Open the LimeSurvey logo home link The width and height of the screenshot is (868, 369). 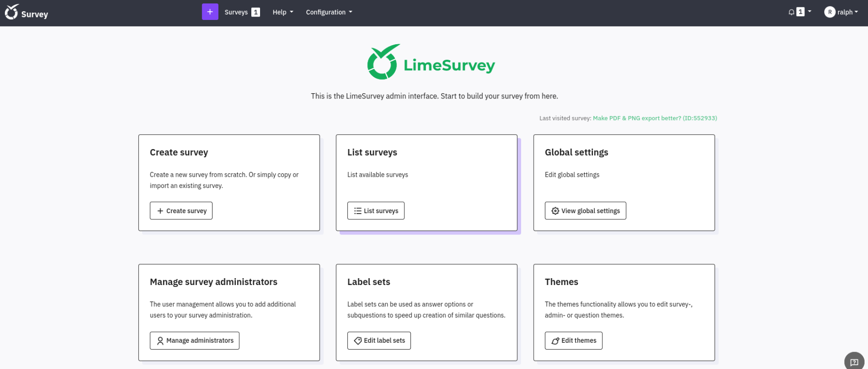tap(27, 13)
